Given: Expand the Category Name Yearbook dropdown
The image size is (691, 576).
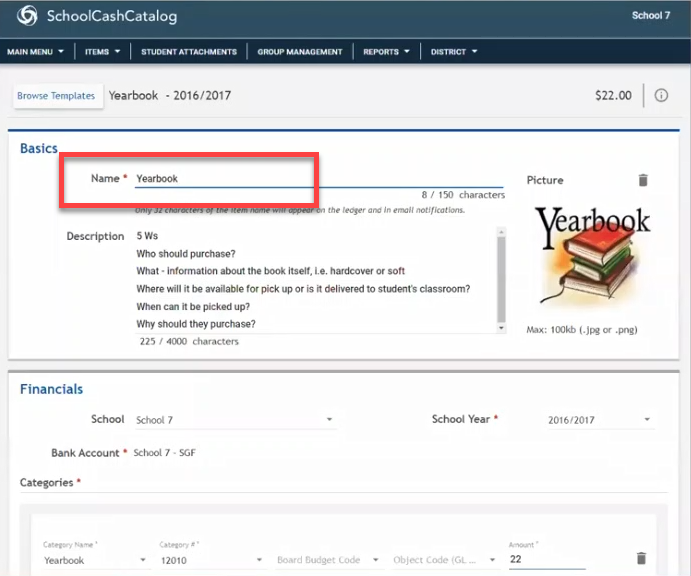Looking at the screenshot, I should pos(95,560).
